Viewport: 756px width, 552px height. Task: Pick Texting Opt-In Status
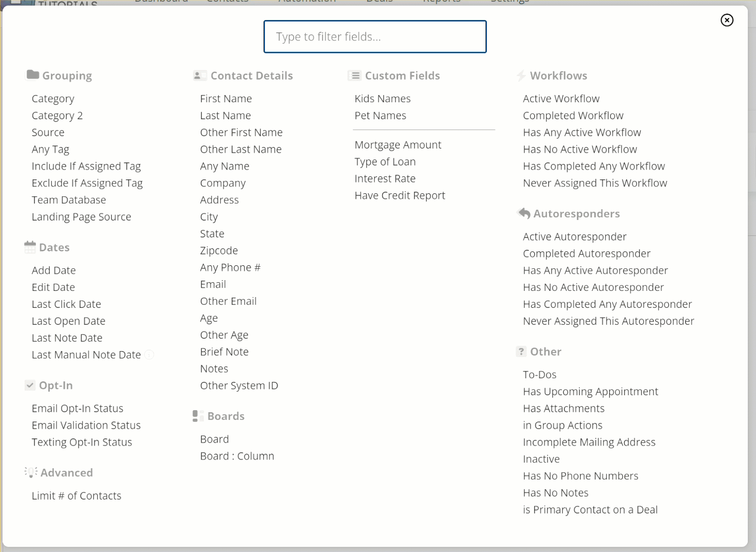[x=82, y=443]
